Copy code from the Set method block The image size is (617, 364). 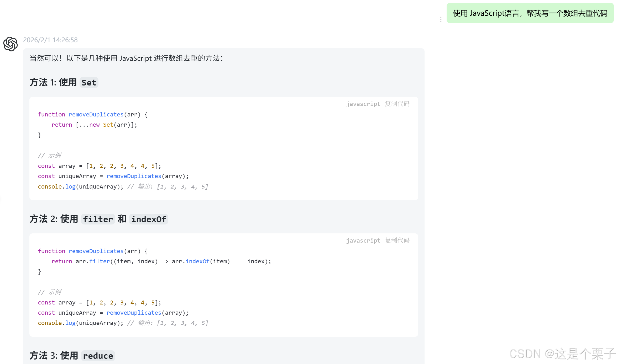(x=397, y=104)
